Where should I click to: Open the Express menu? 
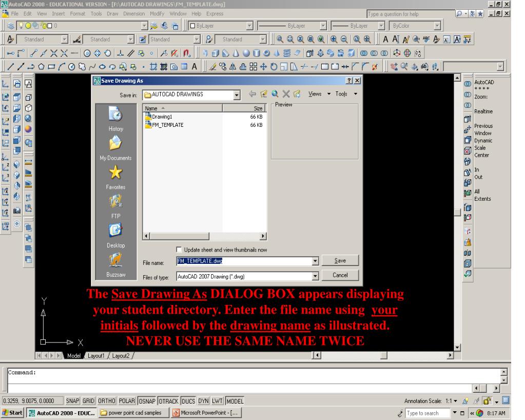click(215, 14)
